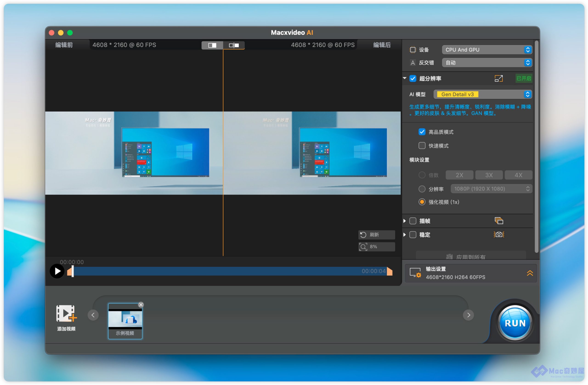Remove the sample video with X badge
Image resolution: width=588 pixels, height=385 pixels.
(141, 304)
